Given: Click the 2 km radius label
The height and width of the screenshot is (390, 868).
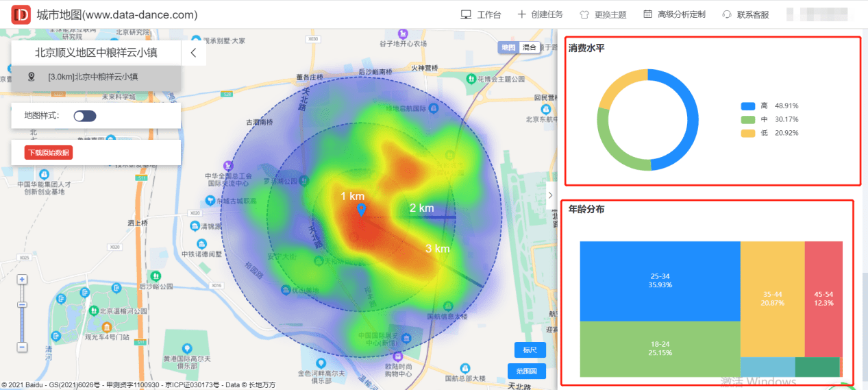Looking at the screenshot, I should (x=422, y=208).
